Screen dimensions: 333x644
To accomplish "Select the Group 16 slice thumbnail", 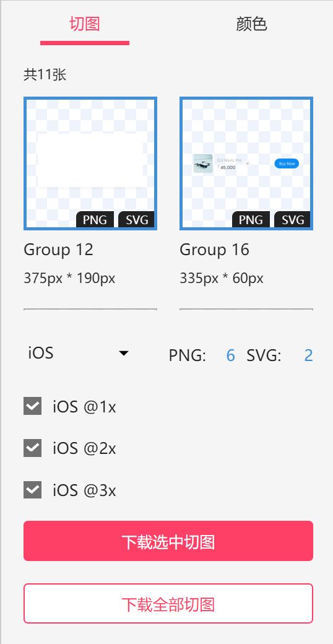I will pyautogui.click(x=246, y=163).
